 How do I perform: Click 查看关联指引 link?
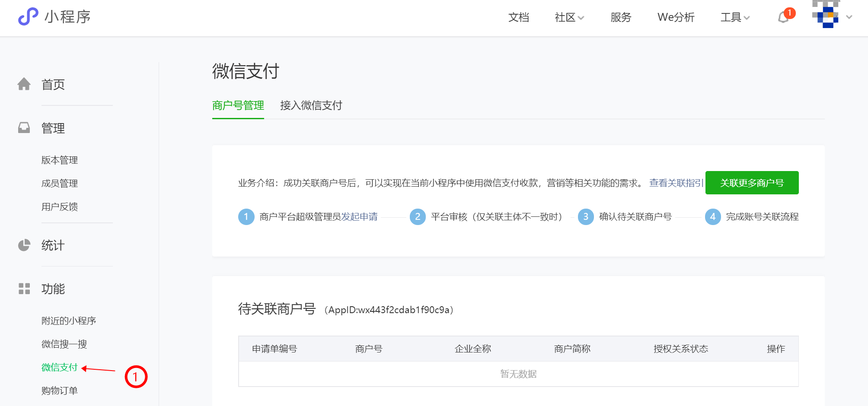pos(676,183)
